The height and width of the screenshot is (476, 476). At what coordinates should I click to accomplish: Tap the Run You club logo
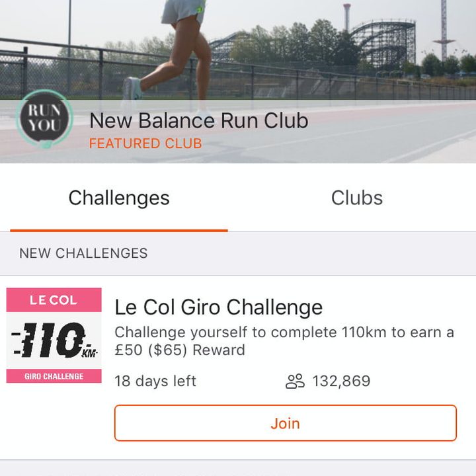[x=44, y=119]
